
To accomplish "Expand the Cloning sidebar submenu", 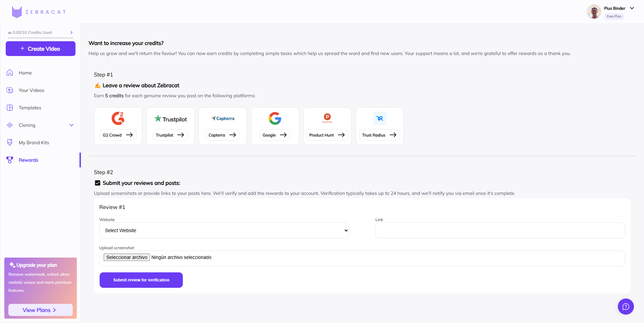I will (71, 125).
